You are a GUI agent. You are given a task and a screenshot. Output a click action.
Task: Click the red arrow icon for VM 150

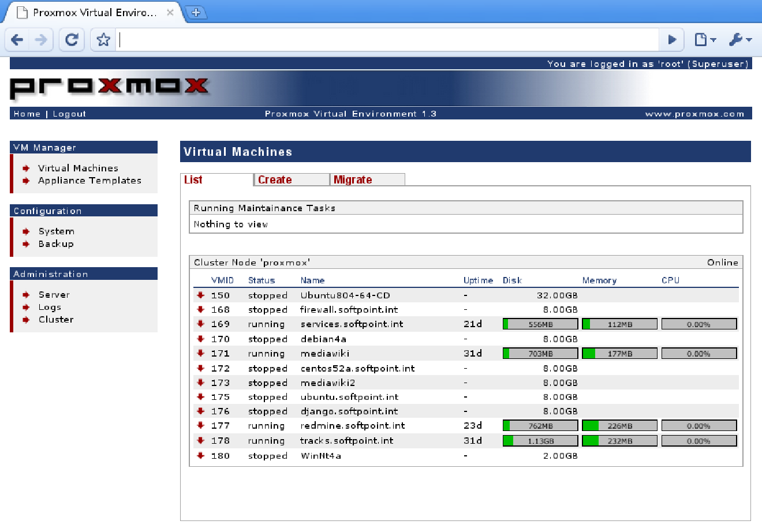(x=201, y=295)
